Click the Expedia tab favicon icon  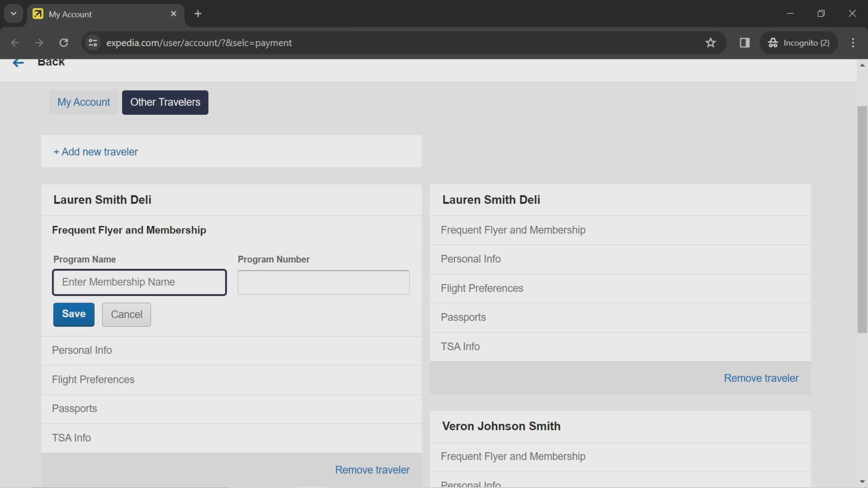click(x=38, y=13)
